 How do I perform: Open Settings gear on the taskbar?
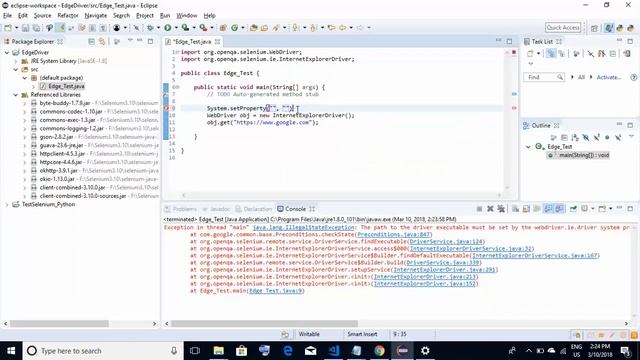pos(425,351)
